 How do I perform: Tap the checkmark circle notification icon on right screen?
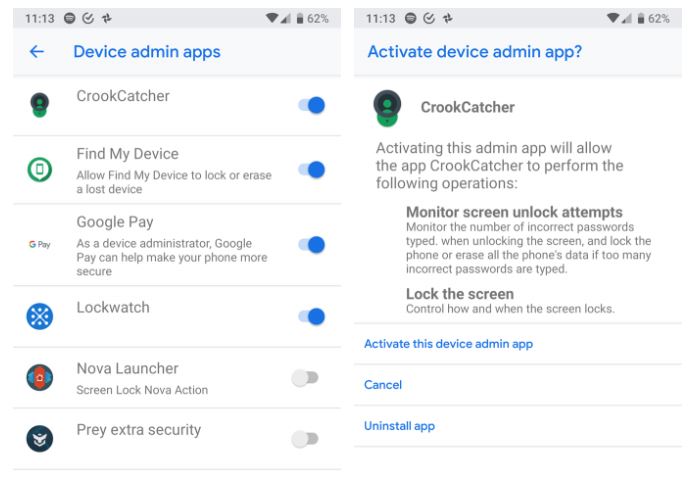click(x=429, y=18)
